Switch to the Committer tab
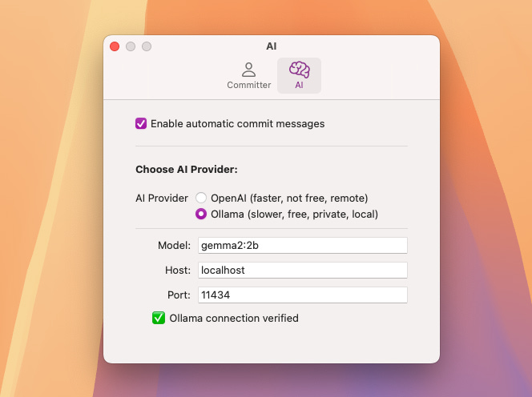The width and height of the screenshot is (532, 397). [x=248, y=75]
